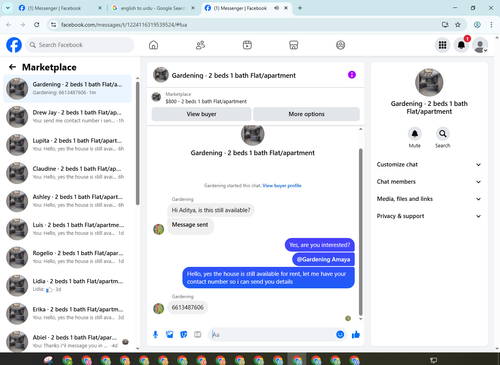Viewport: 500px width, 365px height.
Task: Open the large listing thumbnail in right panel
Action: (x=429, y=82)
